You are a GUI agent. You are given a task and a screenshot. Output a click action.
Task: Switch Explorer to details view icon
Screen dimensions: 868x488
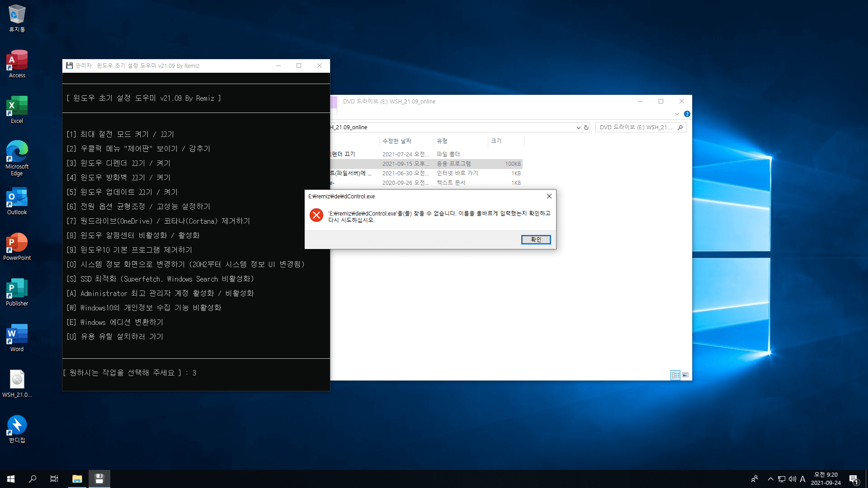click(x=675, y=375)
